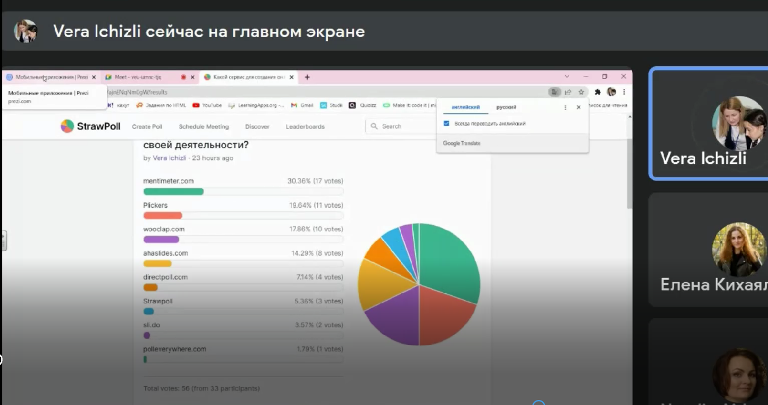Open Leaderboards in StrawPoll navigation
Screen dimensions: 768x405
pyautogui.click(x=305, y=127)
